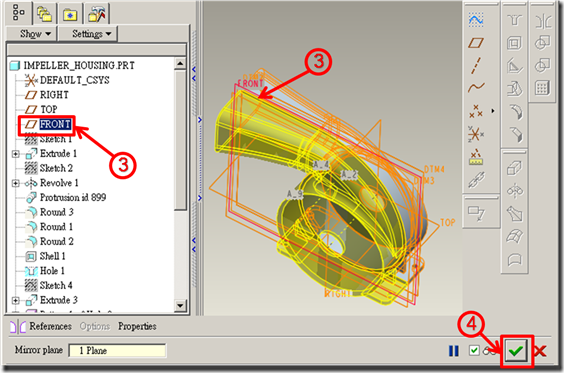Click the model tree scroll up arrow
This screenshot has width=564, height=373.
coord(180,64)
